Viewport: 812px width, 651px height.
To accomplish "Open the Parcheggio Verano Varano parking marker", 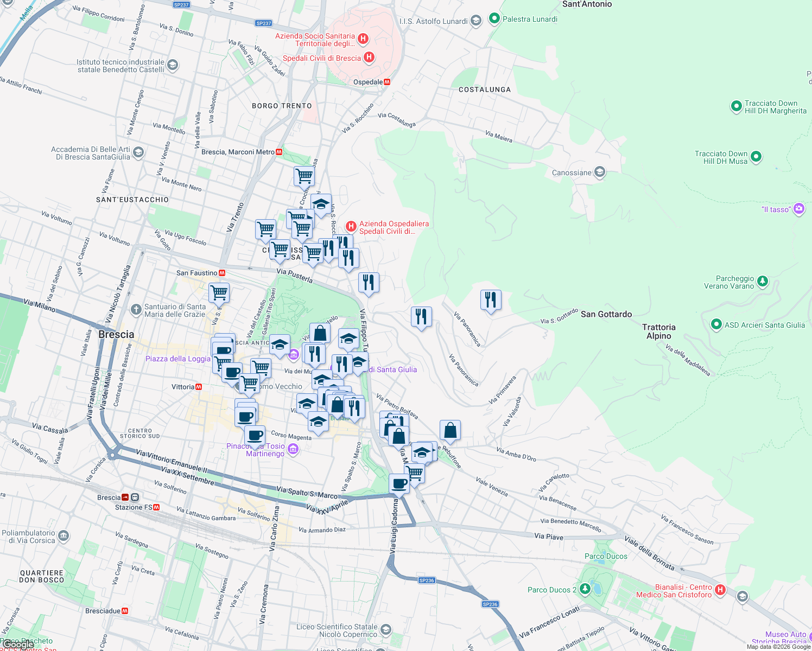I will point(763,281).
